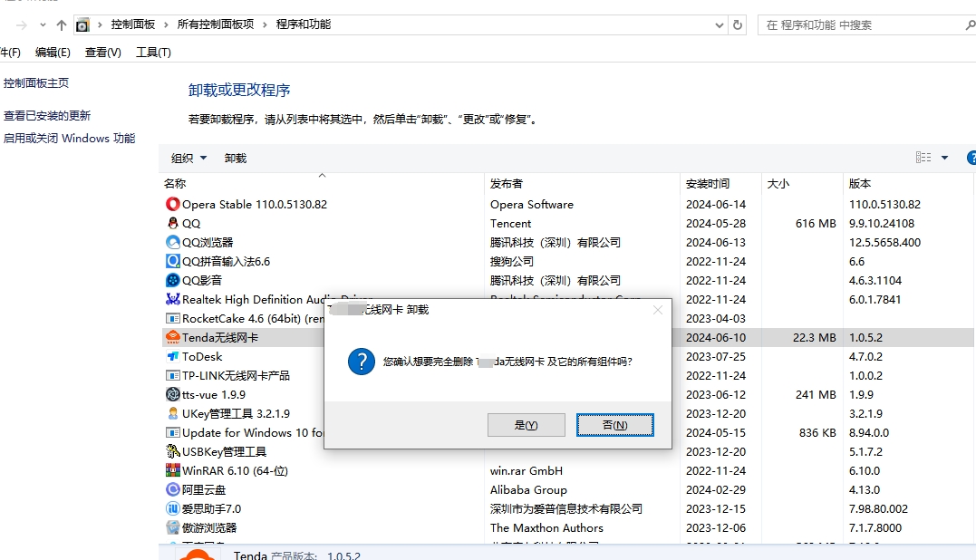976x560 pixels.
Task: Click the 爱思助手7.0 icon
Action: point(172,508)
